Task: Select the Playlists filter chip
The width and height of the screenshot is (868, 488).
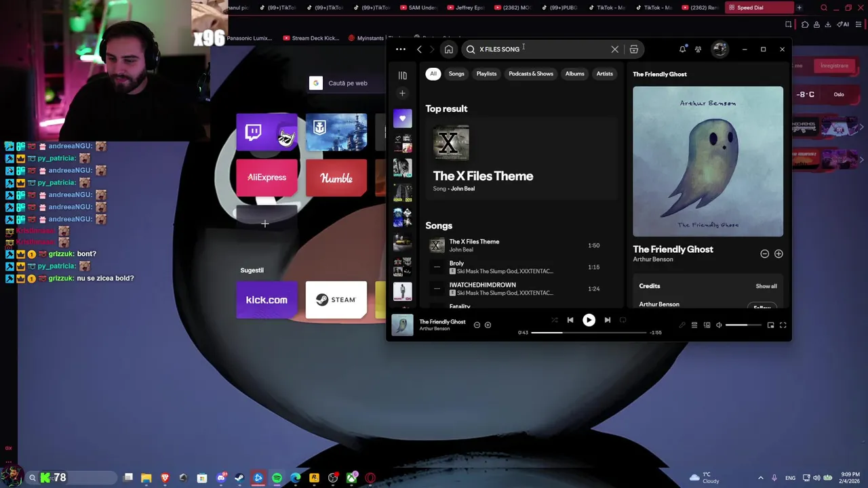Action: 486,73
